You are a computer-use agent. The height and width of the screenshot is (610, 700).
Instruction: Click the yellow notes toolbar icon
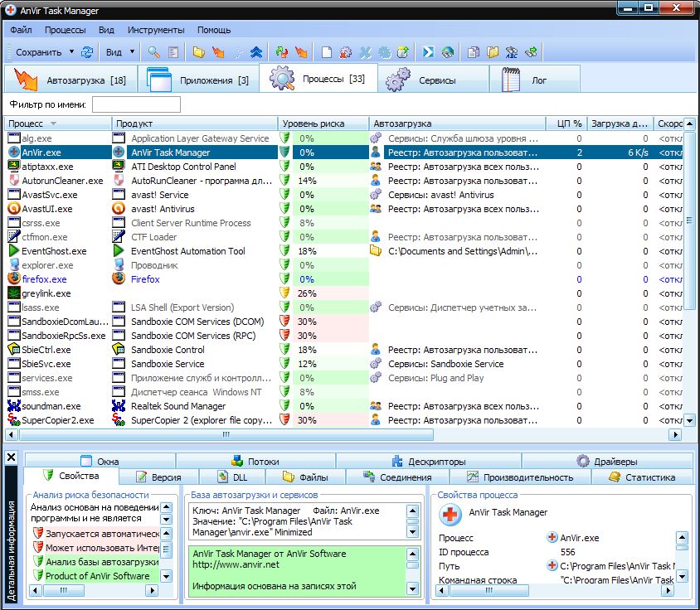[493, 52]
